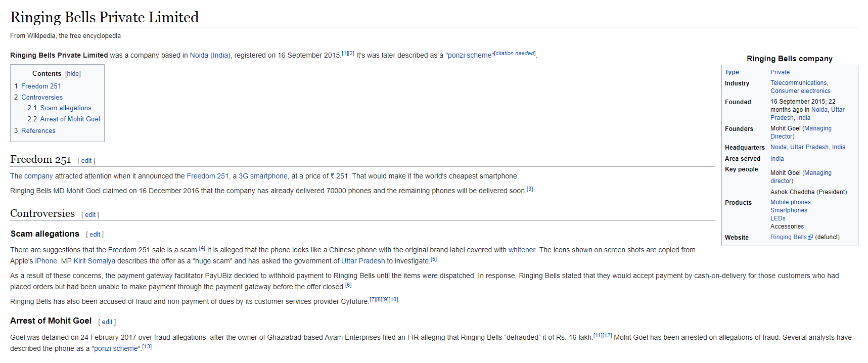Viewport: 868px width, 363px height.
Task: Visit the 3G smartphone article link
Action: tap(263, 176)
